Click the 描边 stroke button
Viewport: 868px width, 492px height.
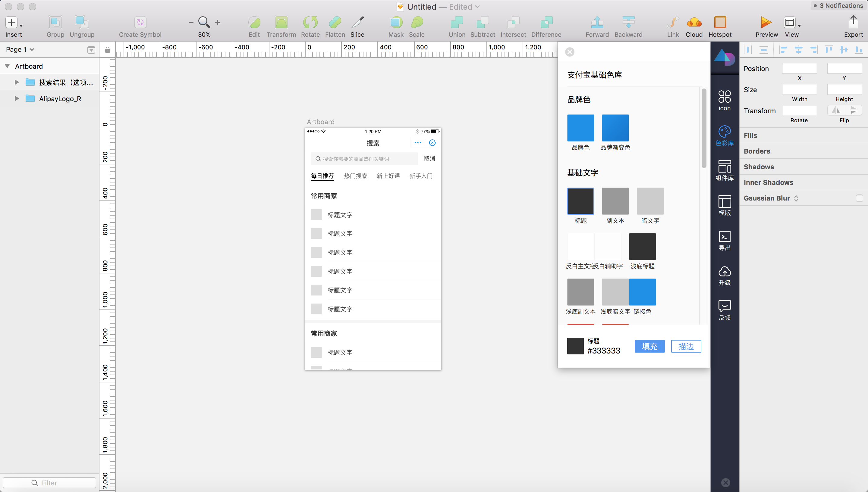pos(686,346)
